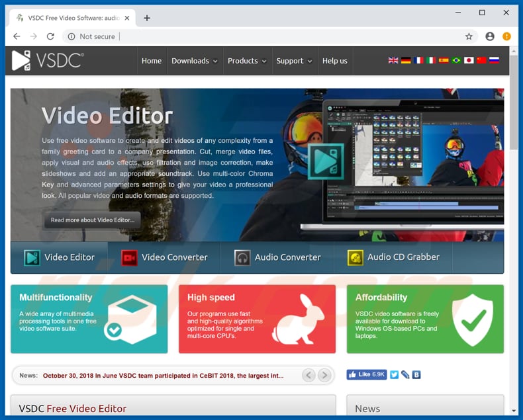Click the VSDC Free Video Editor heading

click(72, 409)
